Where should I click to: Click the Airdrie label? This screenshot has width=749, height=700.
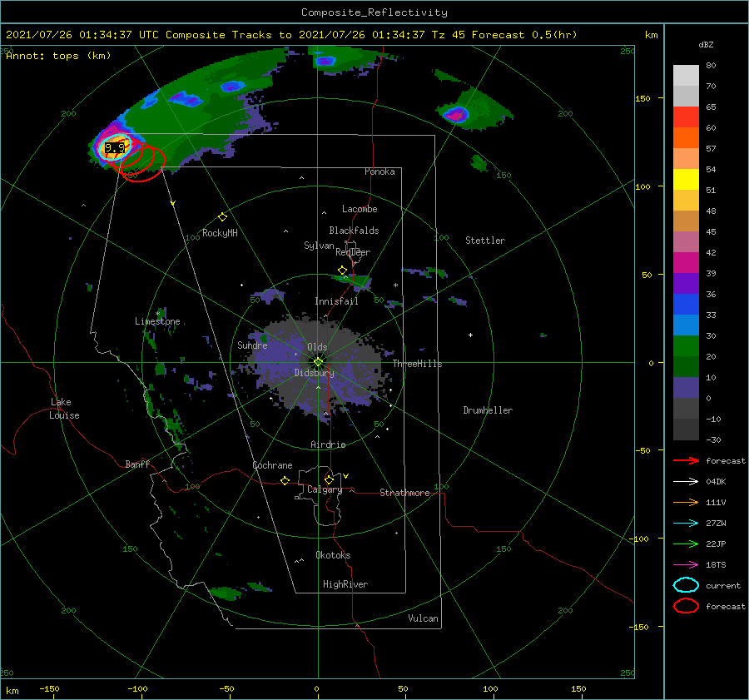click(328, 444)
